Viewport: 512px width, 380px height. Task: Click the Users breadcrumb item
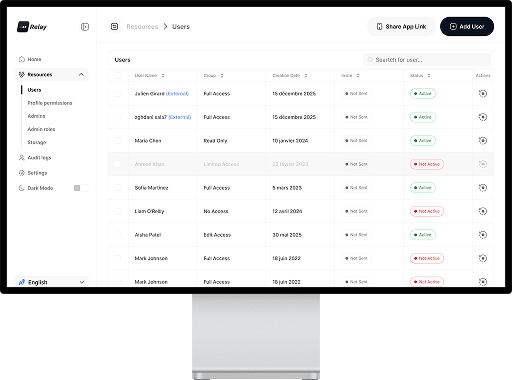181,27
